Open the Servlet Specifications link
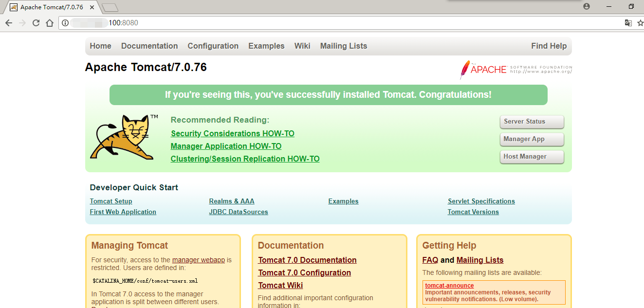 481,201
